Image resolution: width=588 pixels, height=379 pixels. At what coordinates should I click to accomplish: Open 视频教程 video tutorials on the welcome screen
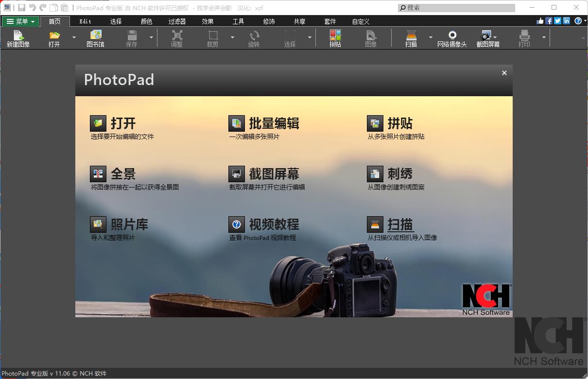pos(264,224)
